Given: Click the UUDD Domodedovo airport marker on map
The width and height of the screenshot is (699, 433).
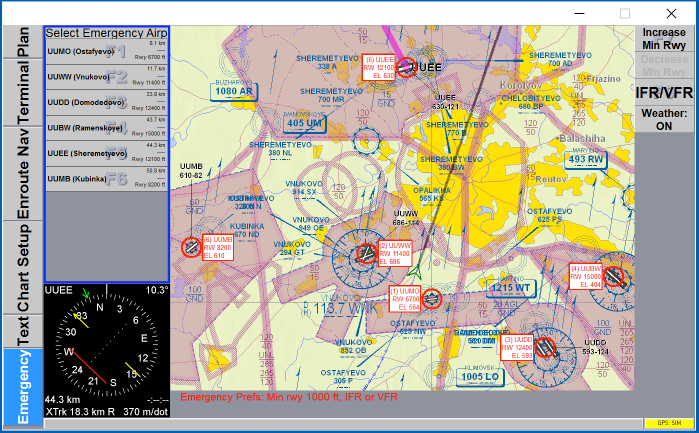Looking at the screenshot, I should tap(545, 347).
